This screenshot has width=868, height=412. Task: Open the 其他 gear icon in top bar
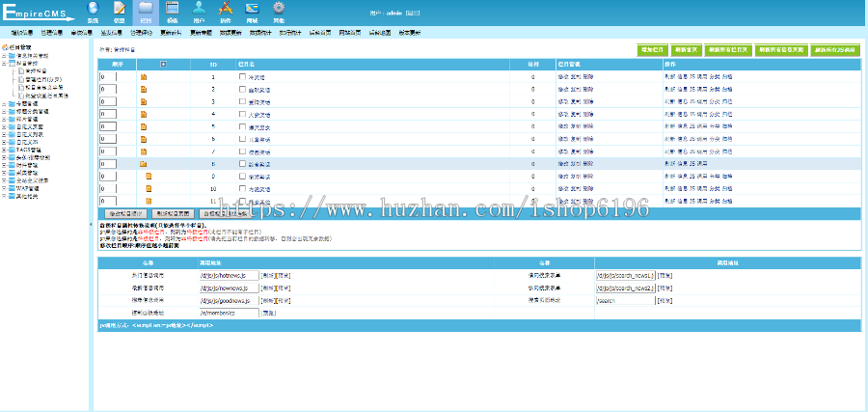coord(279,9)
